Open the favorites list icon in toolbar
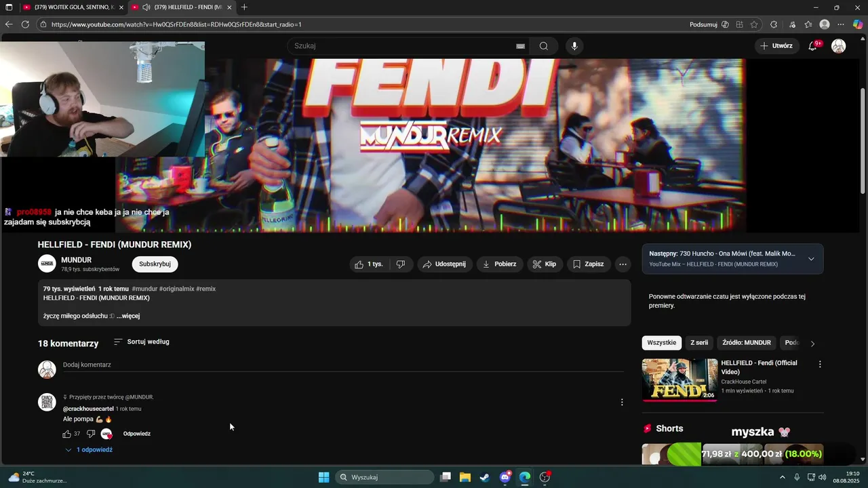 pos(808,24)
